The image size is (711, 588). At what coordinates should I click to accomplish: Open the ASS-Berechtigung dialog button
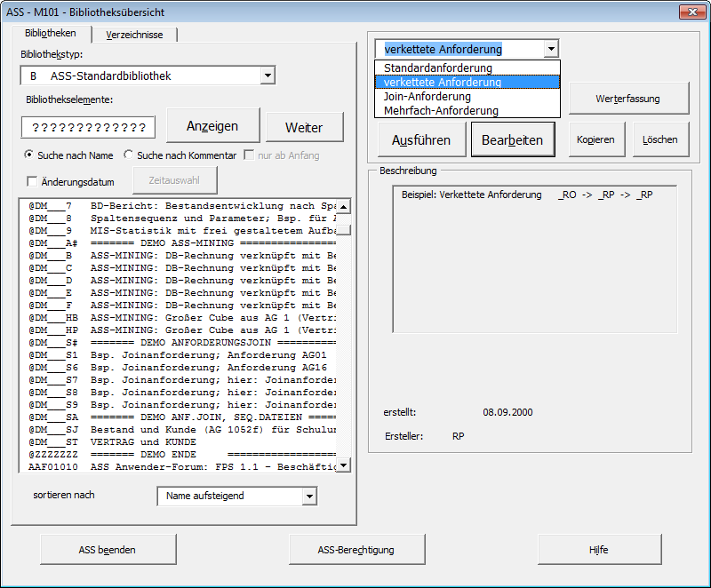[357, 550]
